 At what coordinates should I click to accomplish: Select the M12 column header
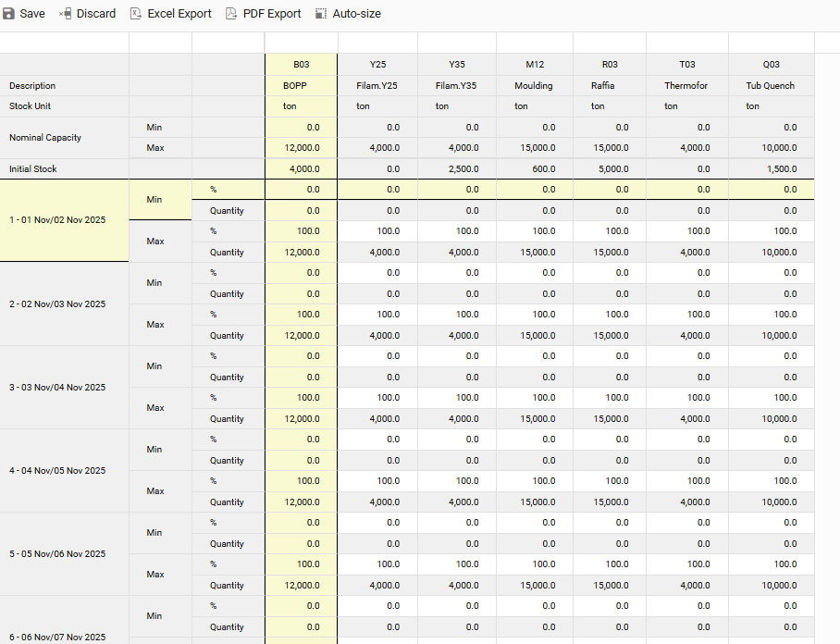(535, 64)
